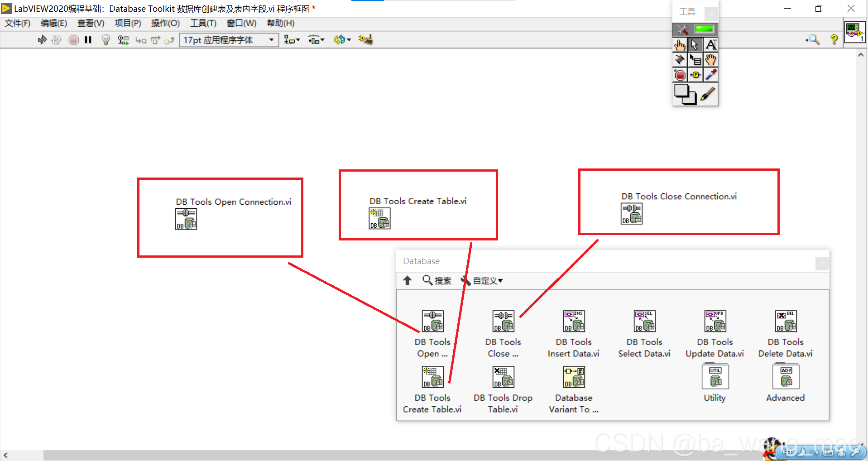Viewport: 868px width, 461px height.
Task: Open the 窗口(W) menu
Action: click(x=241, y=23)
